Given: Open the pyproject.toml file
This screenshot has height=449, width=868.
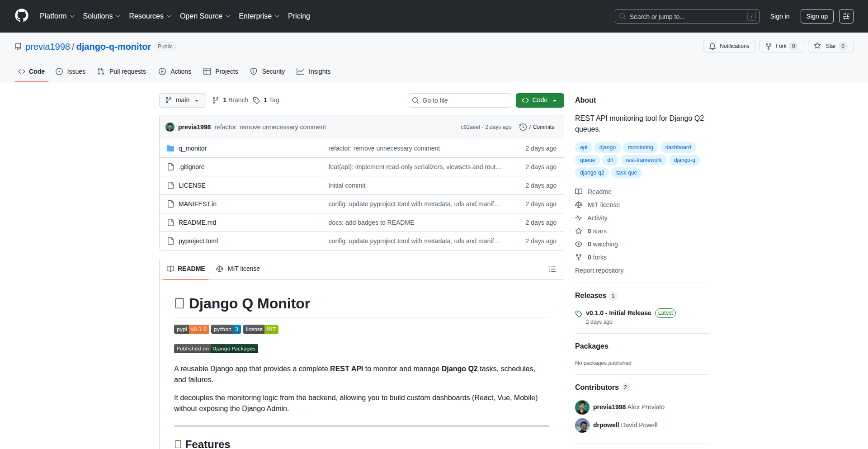Looking at the screenshot, I should (198, 241).
